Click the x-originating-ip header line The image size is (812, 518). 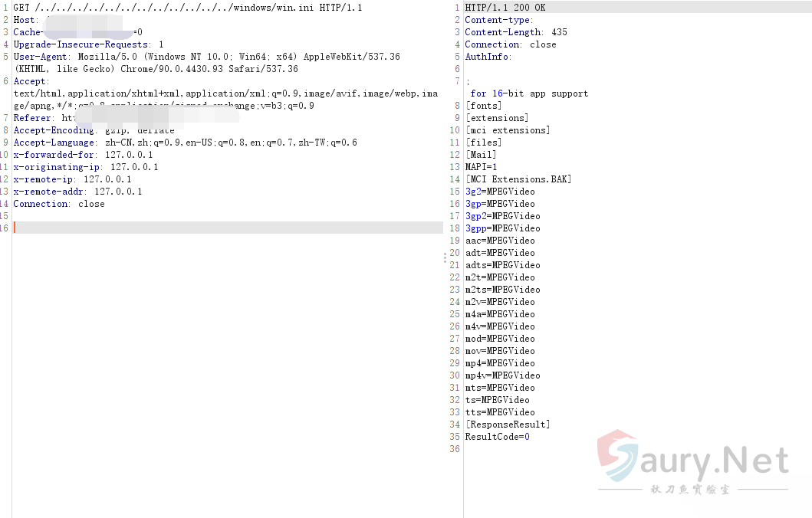pos(86,167)
